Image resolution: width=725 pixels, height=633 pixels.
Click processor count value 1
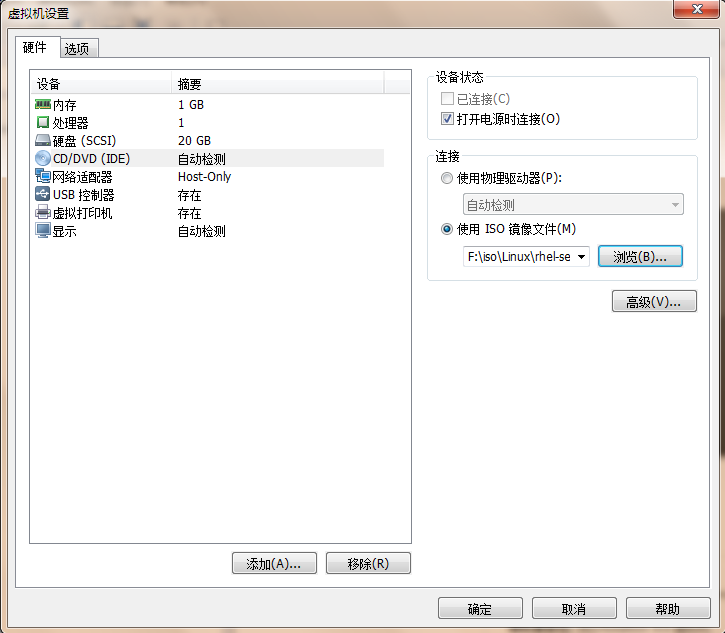pos(181,123)
